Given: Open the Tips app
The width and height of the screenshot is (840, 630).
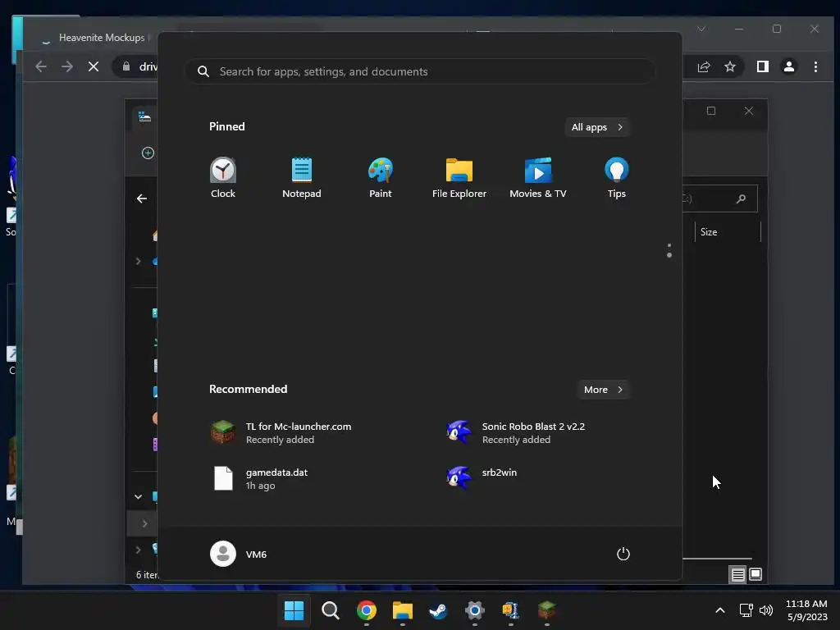Looking at the screenshot, I should coord(617,178).
